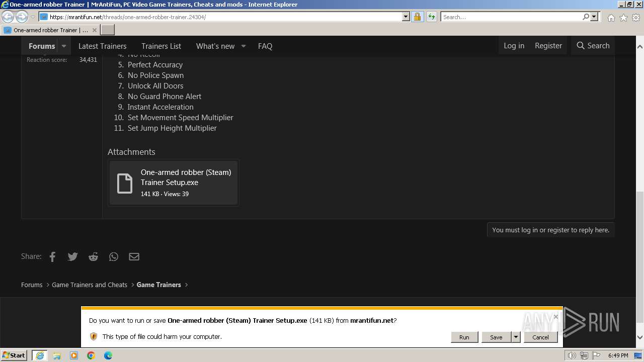The width and height of the screenshot is (644, 362).
Task: Dismiss the download notification bar X
Action: tap(555, 317)
